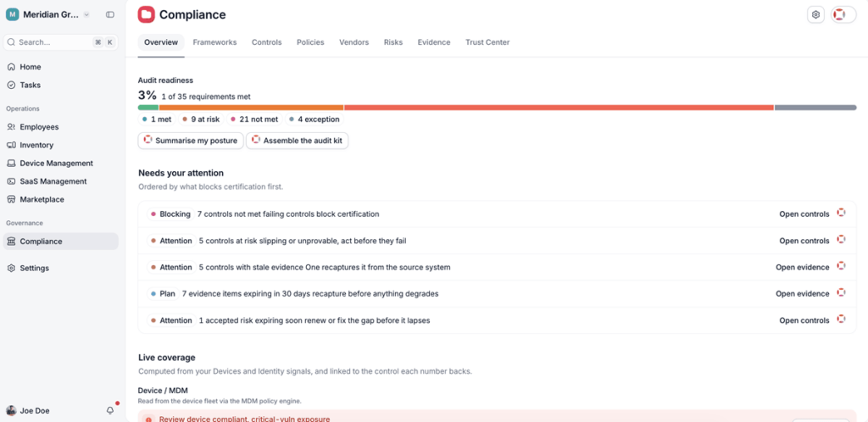
Task: Open the Evidence tab
Action: click(434, 42)
